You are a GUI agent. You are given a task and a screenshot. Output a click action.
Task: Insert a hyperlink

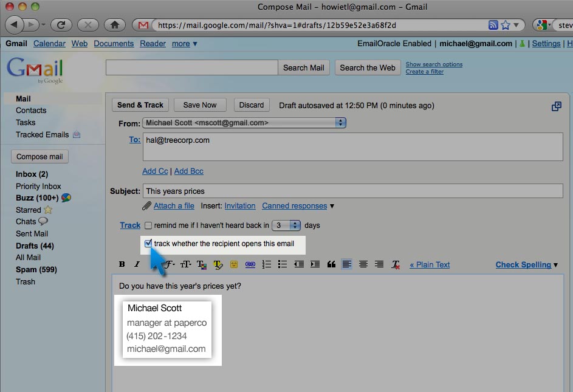(x=250, y=264)
